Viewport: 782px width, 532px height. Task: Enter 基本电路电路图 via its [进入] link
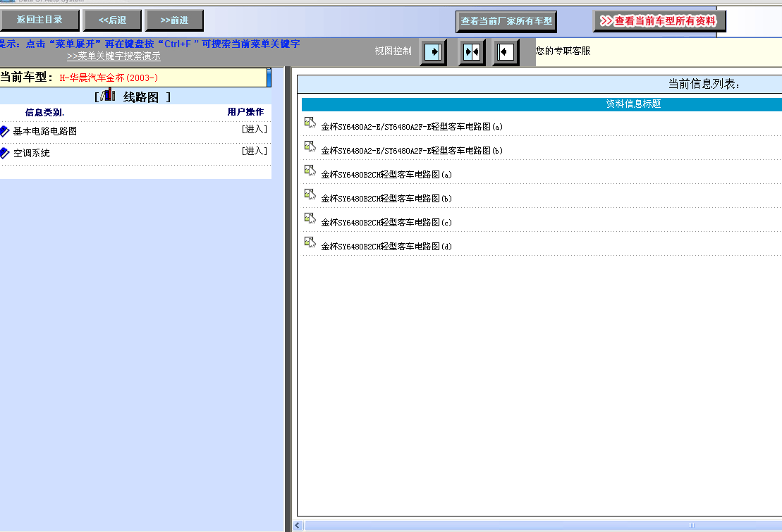point(254,130)
